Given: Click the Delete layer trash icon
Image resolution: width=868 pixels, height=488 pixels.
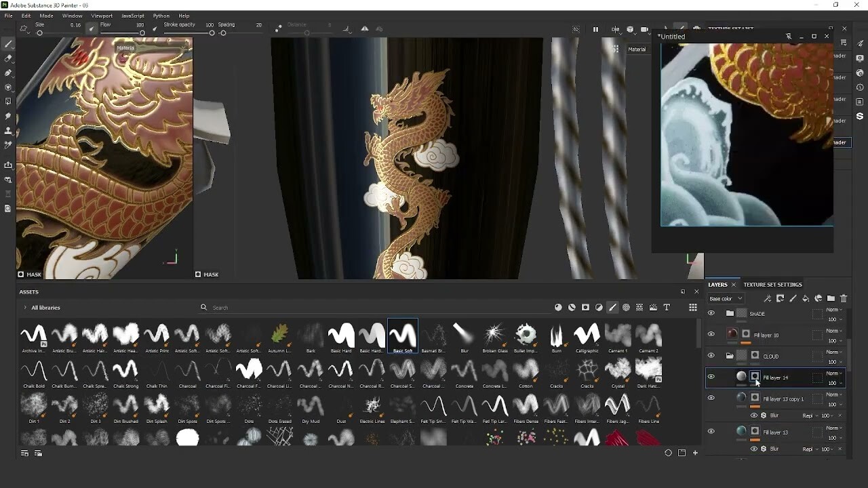Looking at the screenshot, I should [x=844, y=298].
